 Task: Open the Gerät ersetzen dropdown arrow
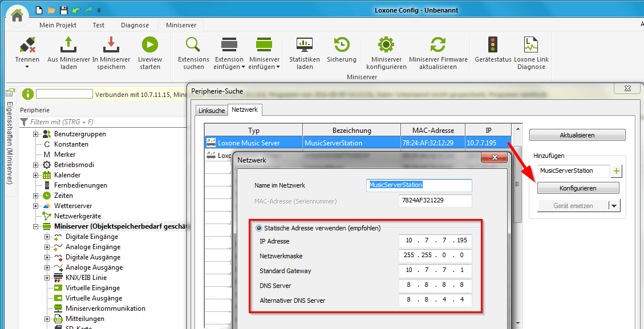click(614, 206)
